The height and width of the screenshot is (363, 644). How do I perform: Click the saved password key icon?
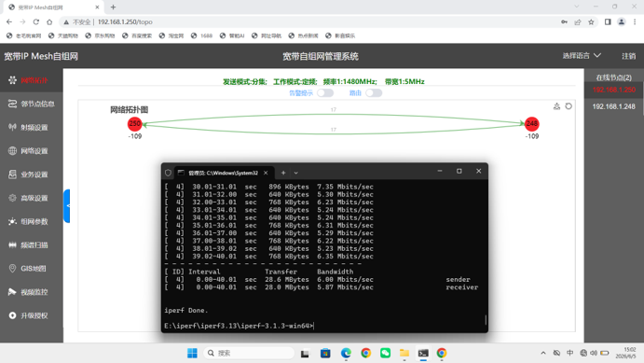[565, 21]
